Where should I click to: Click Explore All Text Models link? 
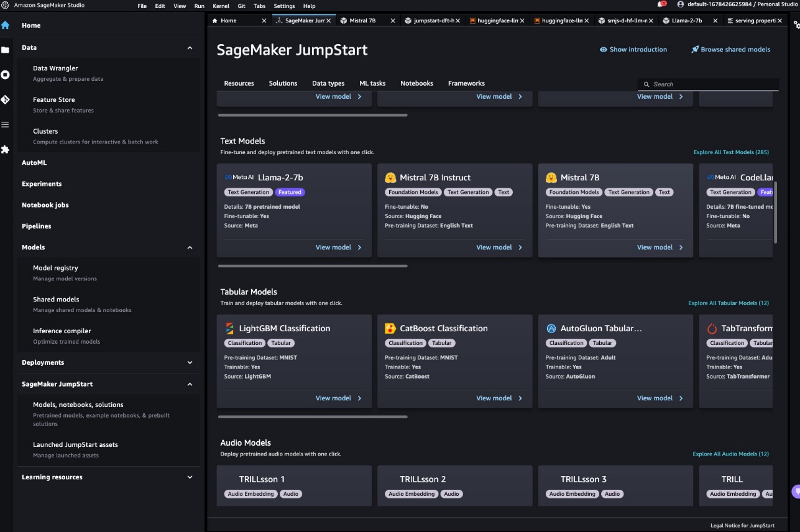click(x=731, y=152)
